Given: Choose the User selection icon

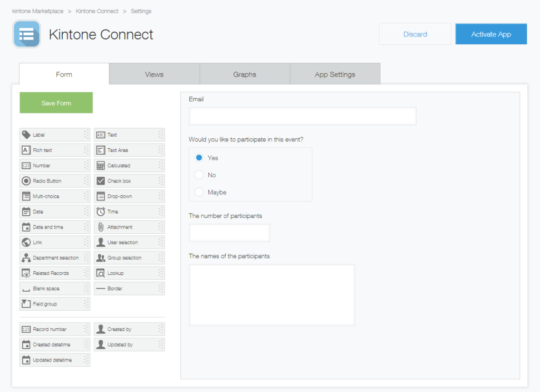Looking at the screenshot, I should pyautogui.click(x=101, y=243).
